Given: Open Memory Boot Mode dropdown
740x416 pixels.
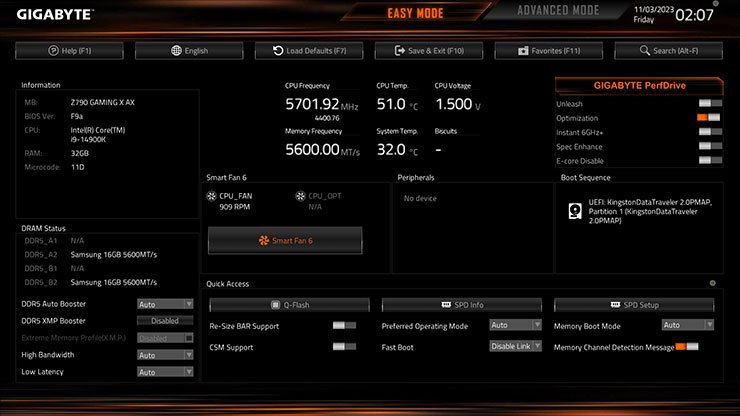Looking at the screenshot, I should (687, 325).
